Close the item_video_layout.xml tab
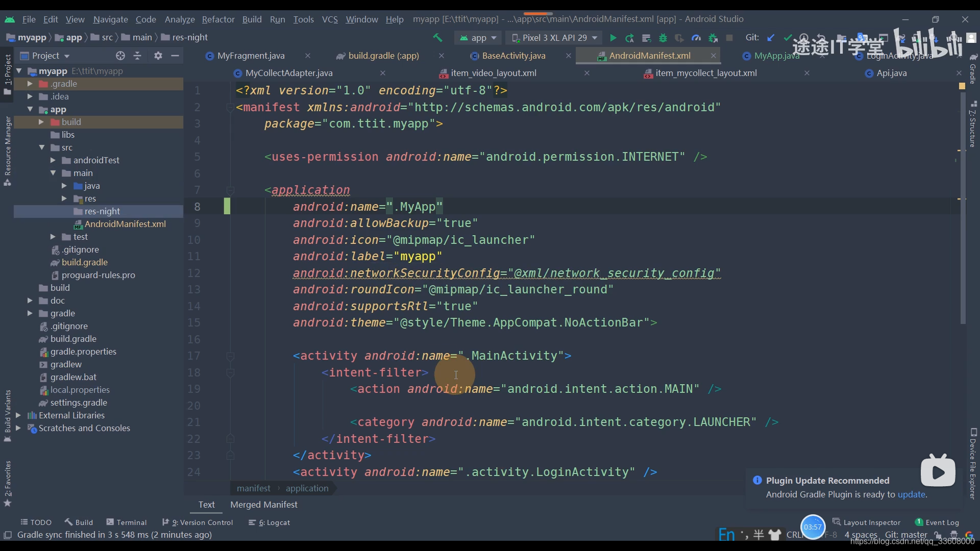The width and height of the screenshot is (980, 551). tap(587, 73)
